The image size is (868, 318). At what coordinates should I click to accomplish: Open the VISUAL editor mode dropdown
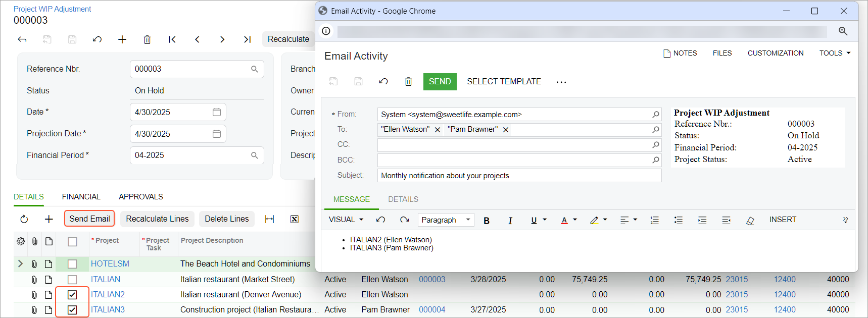346,220
